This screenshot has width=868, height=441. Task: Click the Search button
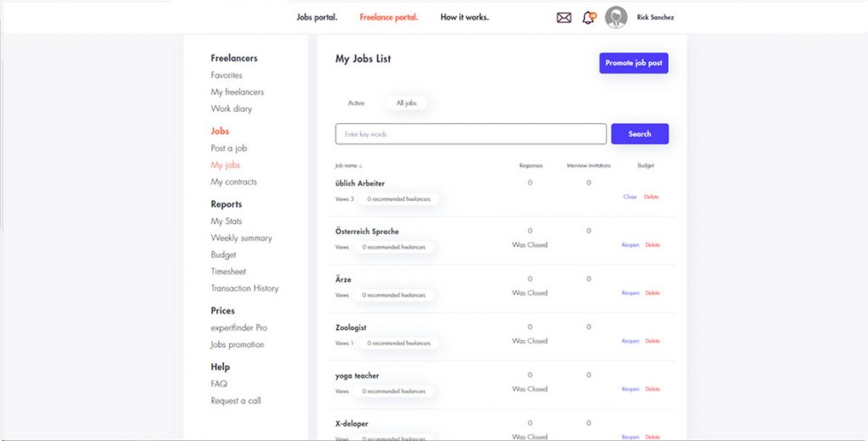[639, 134]
